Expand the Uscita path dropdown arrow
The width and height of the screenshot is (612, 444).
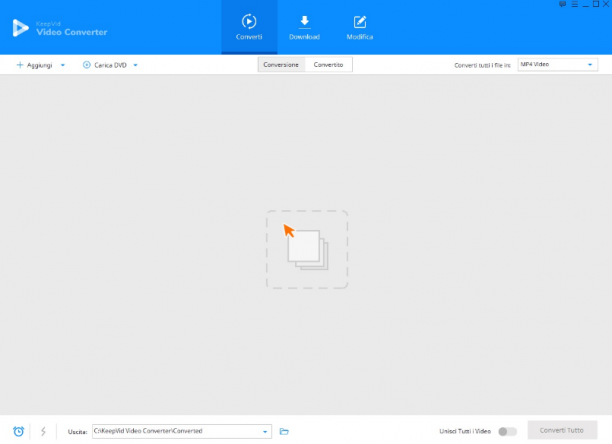[x=265, y=432]
